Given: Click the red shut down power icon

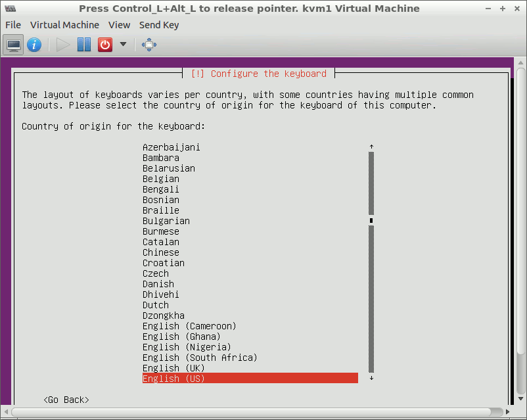Looking at the screenshot, I should click(x=105, y=45).
